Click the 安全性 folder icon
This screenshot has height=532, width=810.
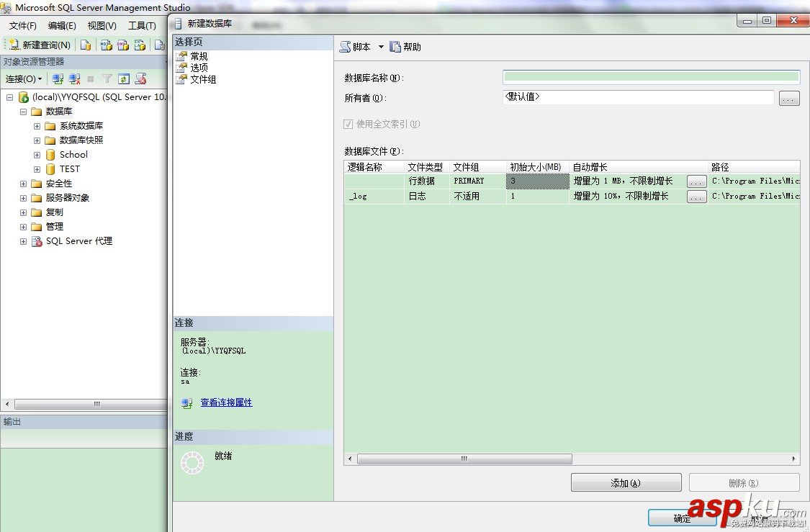(x=36, y=184)
